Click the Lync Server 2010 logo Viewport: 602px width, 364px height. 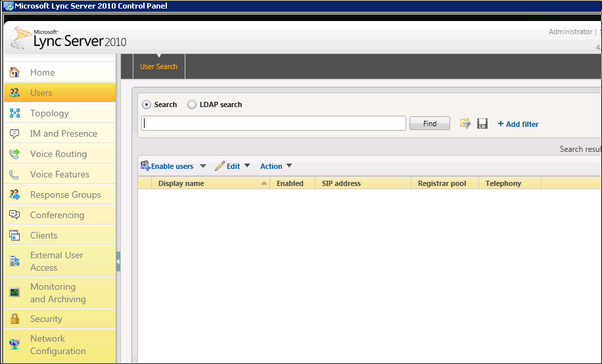(69, 38)
